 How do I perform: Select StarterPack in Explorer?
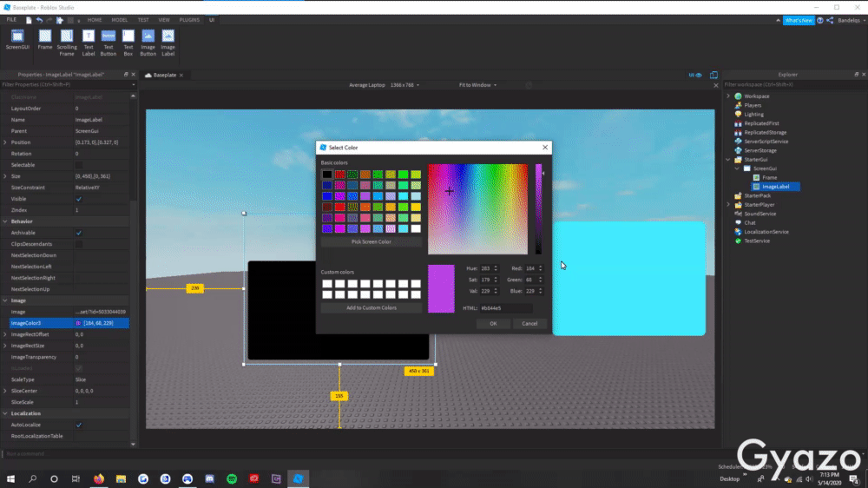pos(757,195)
